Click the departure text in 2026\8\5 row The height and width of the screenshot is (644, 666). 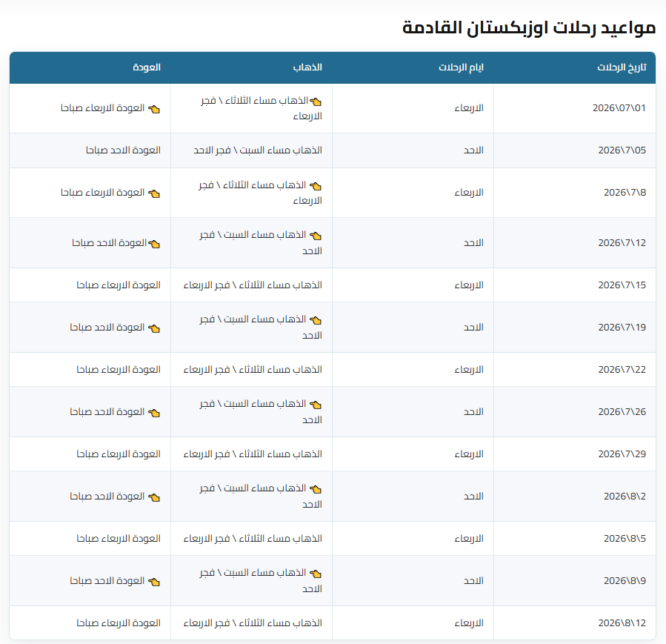coord(253,539)
